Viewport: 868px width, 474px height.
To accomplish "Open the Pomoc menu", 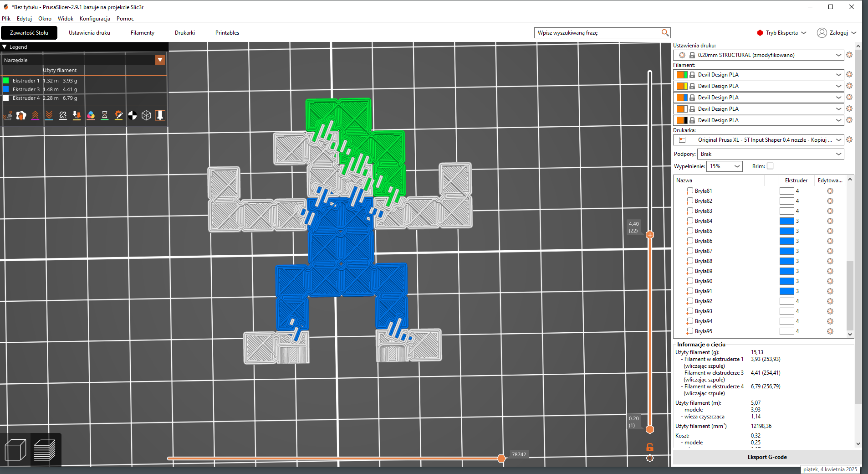I will (x=125, y=19).
